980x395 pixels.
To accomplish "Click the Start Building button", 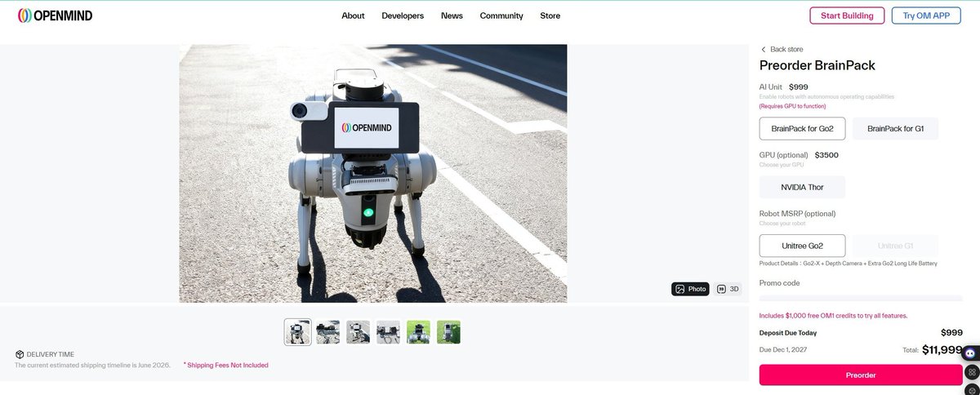I will pos(847,16).
